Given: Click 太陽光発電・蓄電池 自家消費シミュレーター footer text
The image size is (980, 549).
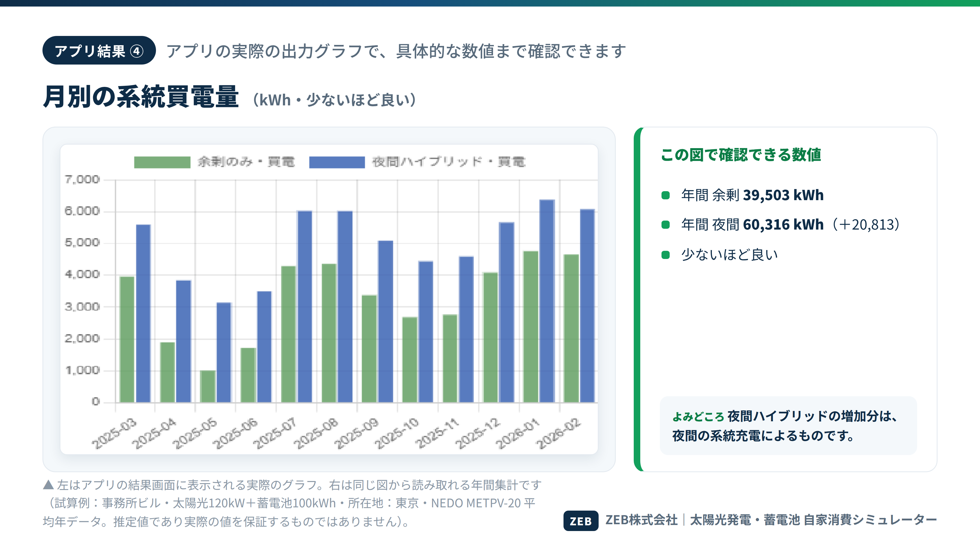Looking at the screenshot, I should pyautogui.click(x=813, y=520).
